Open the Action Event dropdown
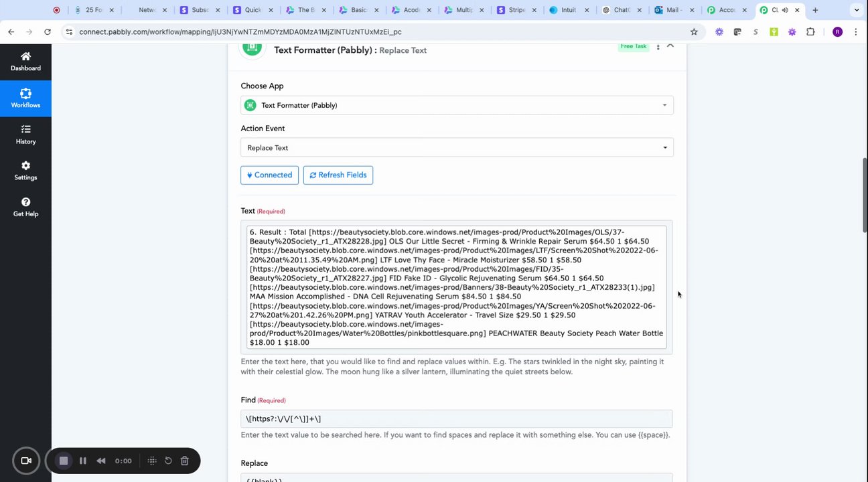This screenshot has width=868, height=482. coord(457,147)
